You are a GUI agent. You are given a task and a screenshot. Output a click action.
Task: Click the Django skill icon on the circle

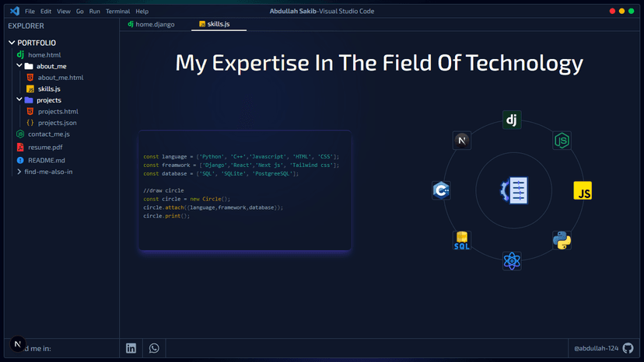(x=512, y=120)
